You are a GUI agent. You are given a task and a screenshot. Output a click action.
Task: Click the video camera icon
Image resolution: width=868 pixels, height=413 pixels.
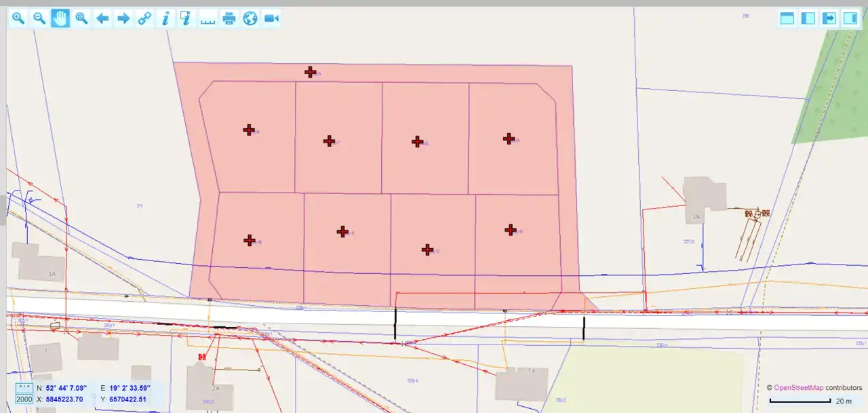click(x=271, y=18)
